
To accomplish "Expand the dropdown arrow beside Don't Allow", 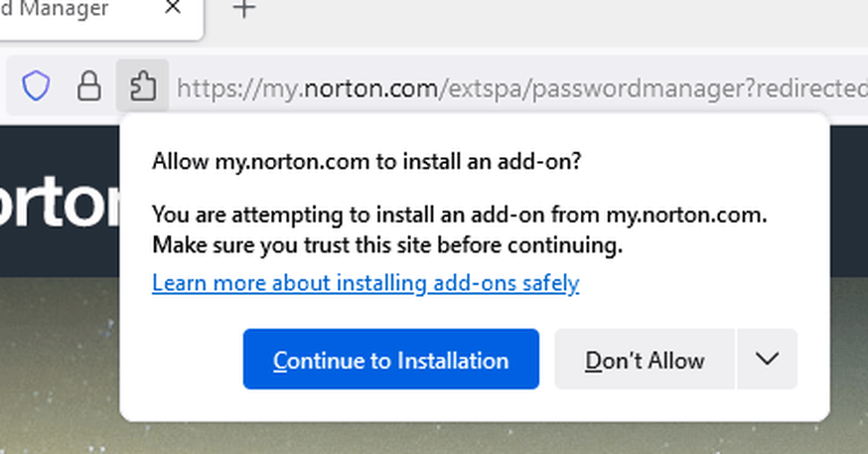I will point(767,359).
